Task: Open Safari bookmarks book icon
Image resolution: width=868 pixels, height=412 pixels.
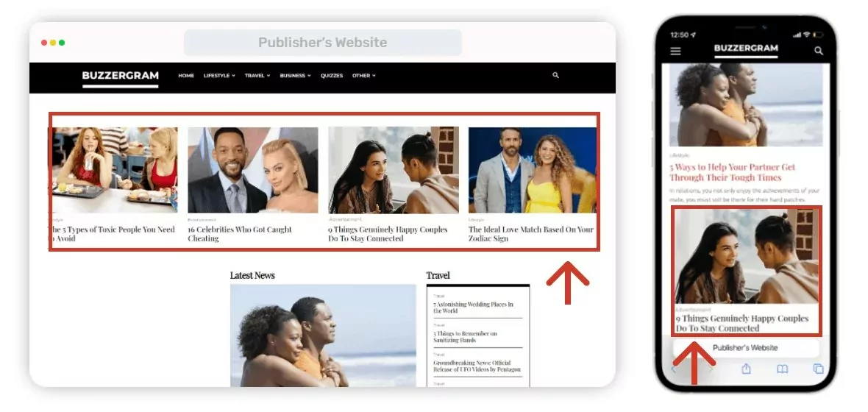Action: [783, 369]
